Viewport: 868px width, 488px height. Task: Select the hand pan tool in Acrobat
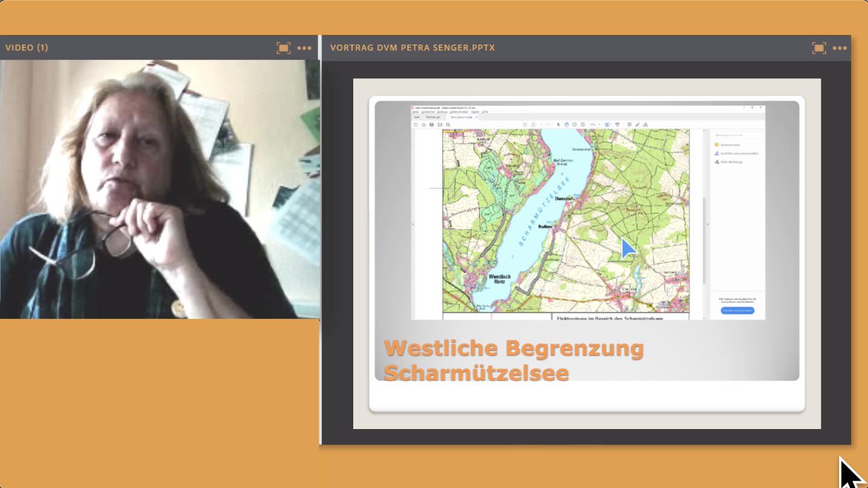pos(567,125)
